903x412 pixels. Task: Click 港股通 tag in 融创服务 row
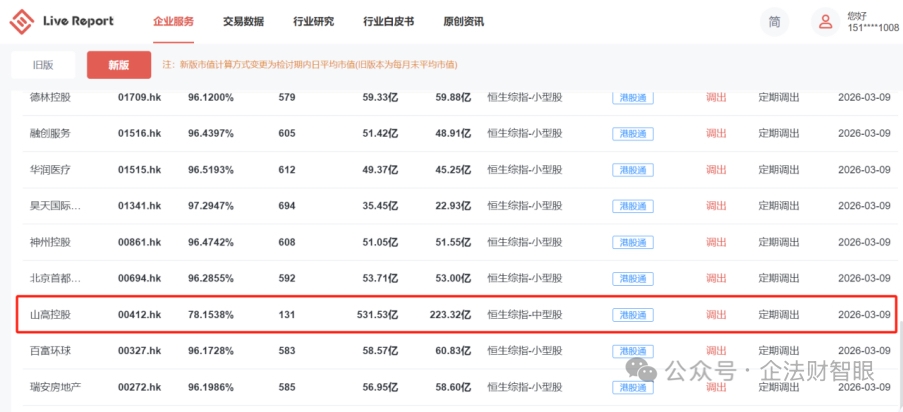633,134
